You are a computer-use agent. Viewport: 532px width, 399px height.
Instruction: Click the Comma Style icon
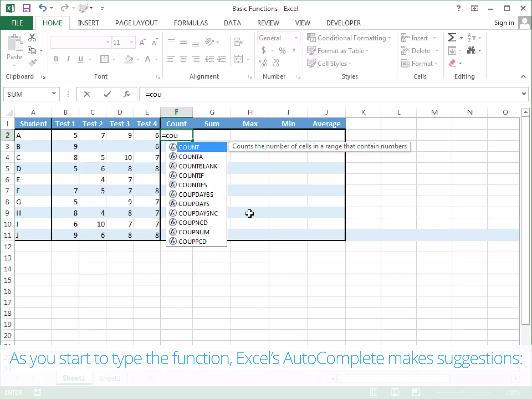294,50
